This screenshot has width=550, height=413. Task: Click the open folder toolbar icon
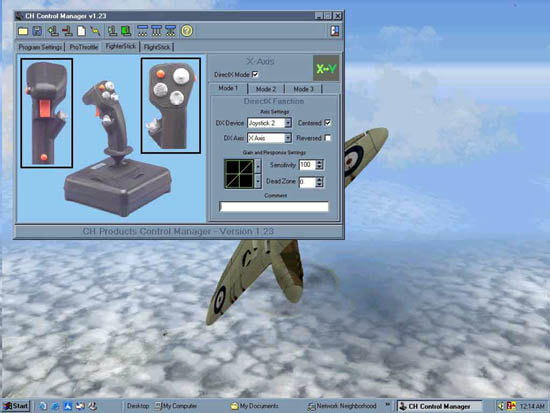click(x=23, y=31)
